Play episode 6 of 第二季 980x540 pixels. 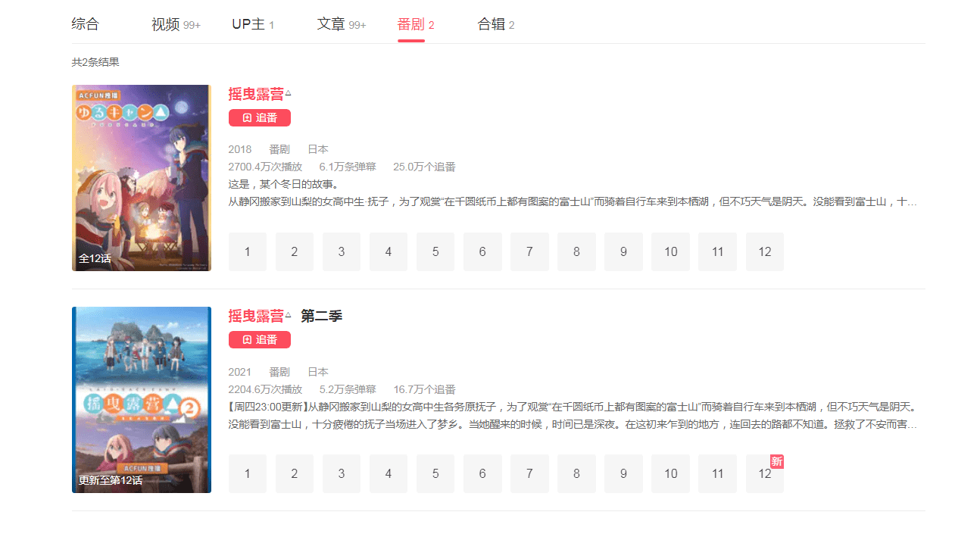point(482,473)
